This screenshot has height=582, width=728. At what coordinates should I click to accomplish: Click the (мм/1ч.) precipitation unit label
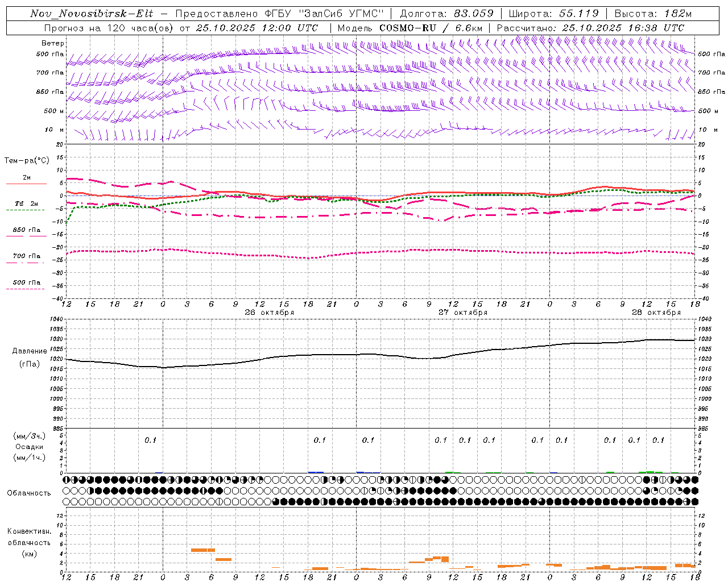pyautogui.click(x=30, y=458)
